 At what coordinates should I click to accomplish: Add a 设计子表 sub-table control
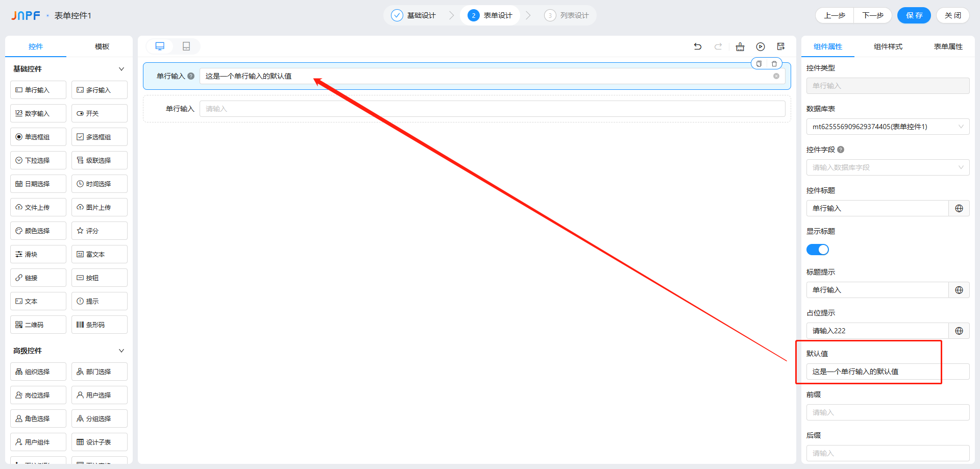click(100, 442)
